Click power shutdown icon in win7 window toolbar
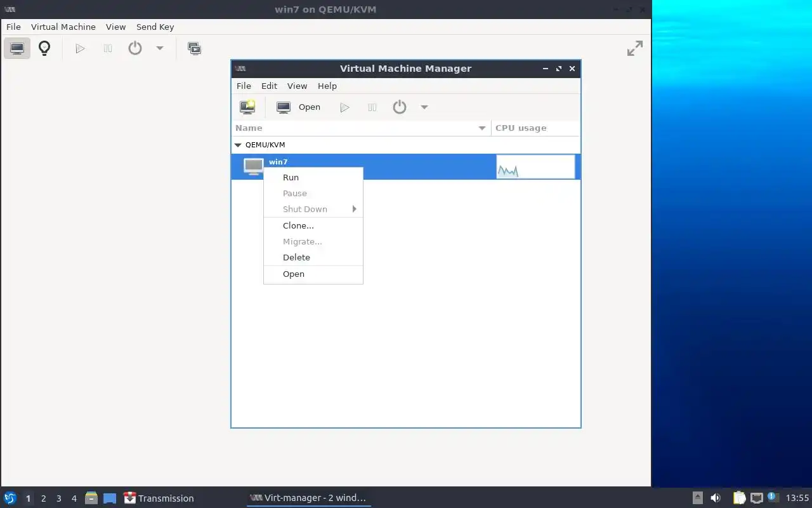 pyautogui.click(x=135, y=48)
